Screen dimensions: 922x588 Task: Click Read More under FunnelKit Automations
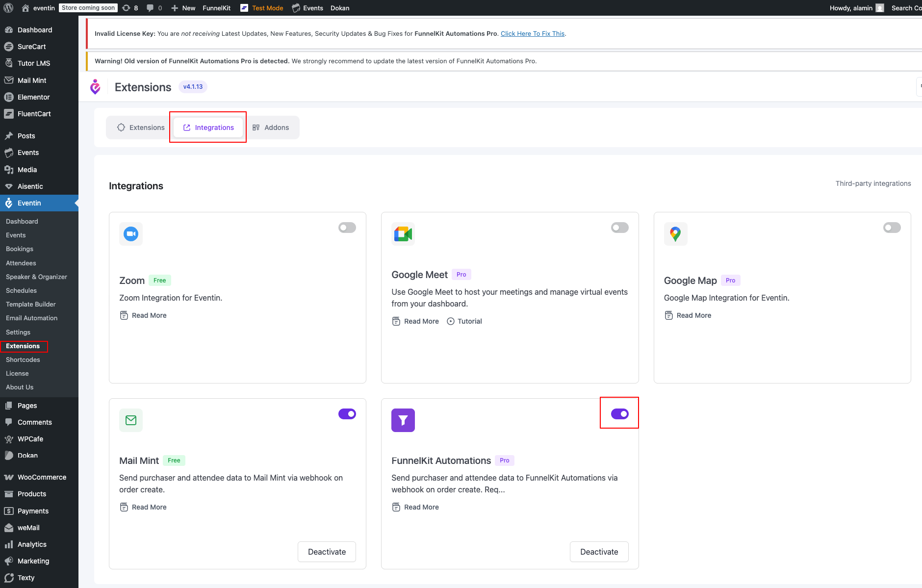coord(415,507)
